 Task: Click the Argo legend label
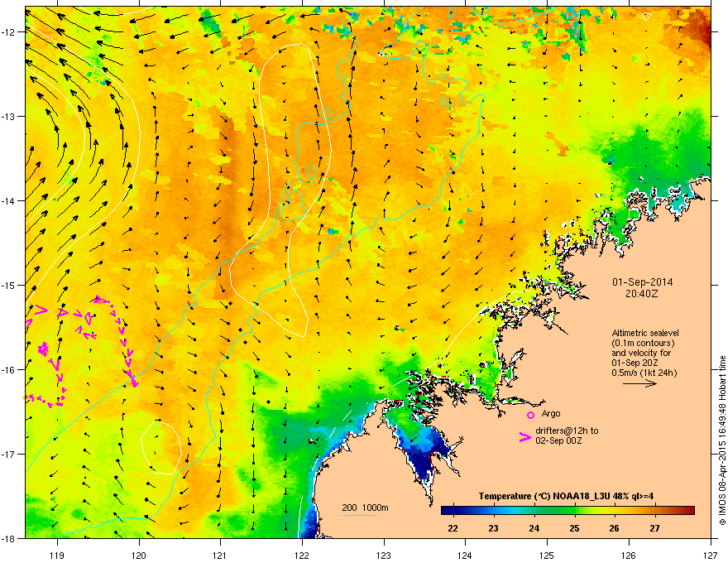[x=551, y=413]
